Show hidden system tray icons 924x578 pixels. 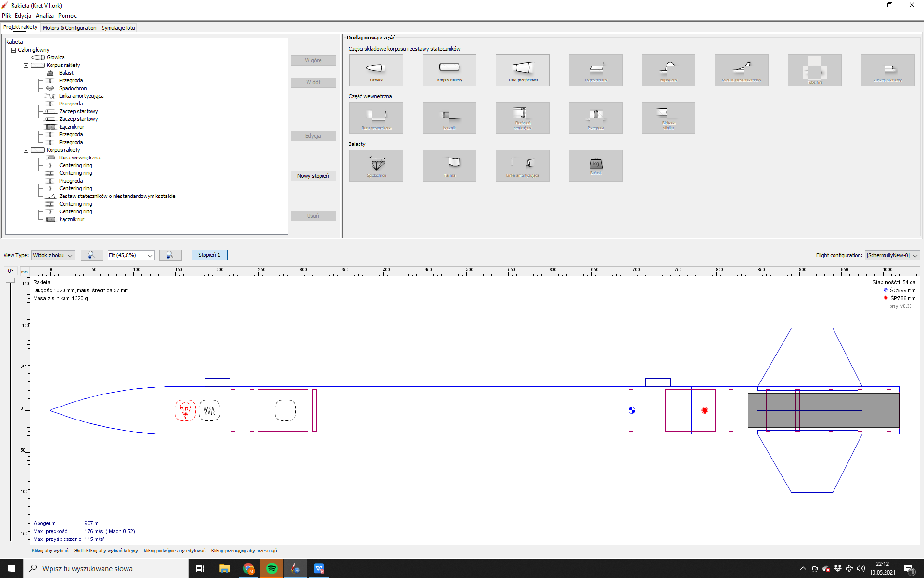(x=803, y=568)
